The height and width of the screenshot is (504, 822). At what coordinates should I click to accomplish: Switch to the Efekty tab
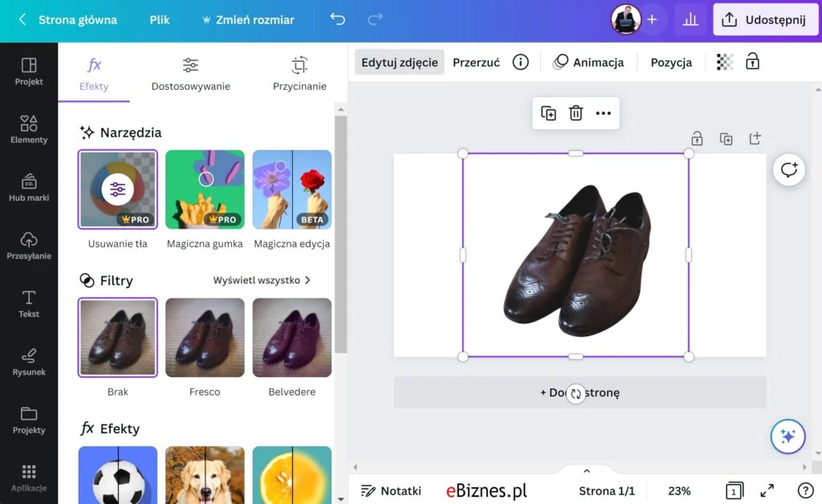[x=94, y=73]
